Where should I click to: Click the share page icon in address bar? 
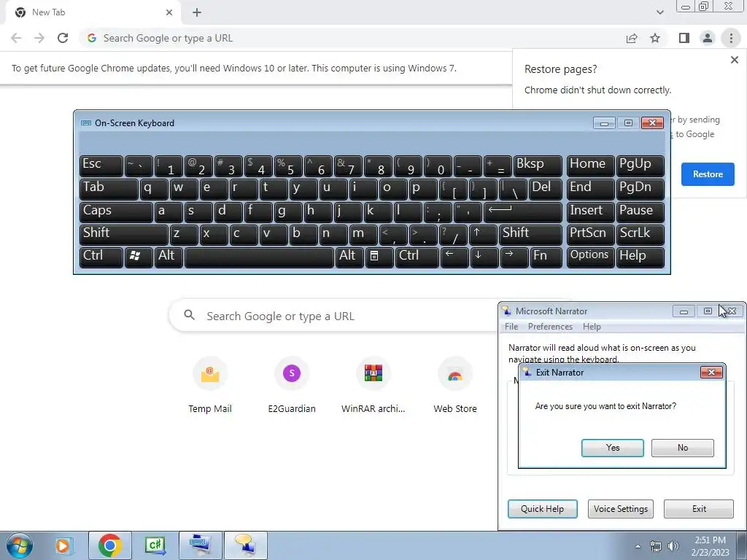[632, 38]
